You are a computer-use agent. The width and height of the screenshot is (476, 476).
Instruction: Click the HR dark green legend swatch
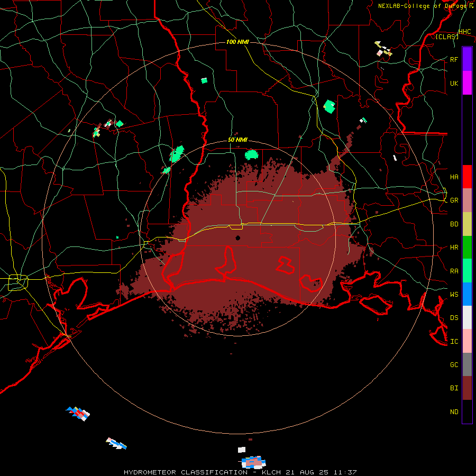coord(467,248)
